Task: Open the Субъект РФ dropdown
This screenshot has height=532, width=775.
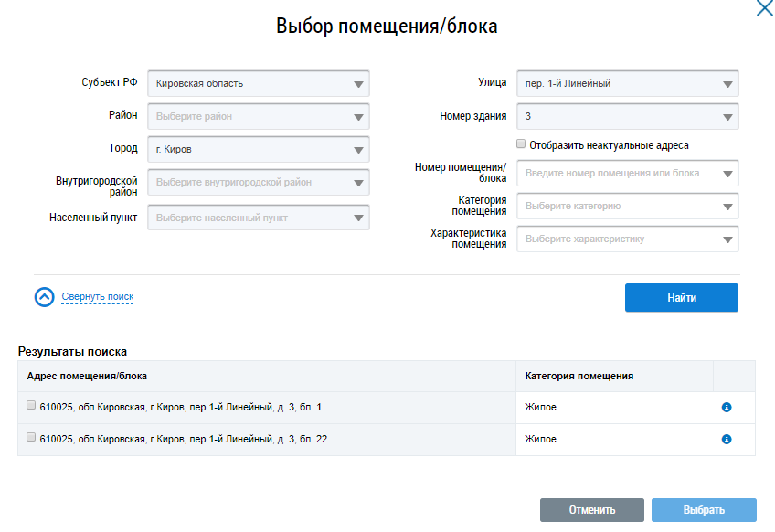Action: tap(259, 83)
